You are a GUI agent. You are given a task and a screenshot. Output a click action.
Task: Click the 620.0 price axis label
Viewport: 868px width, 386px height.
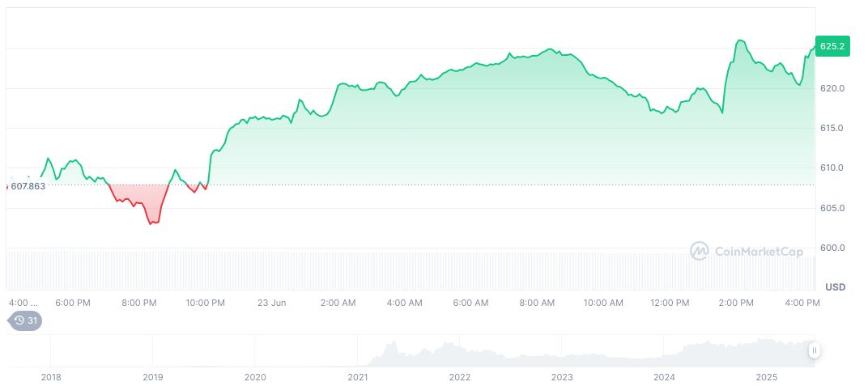[834, 88]
